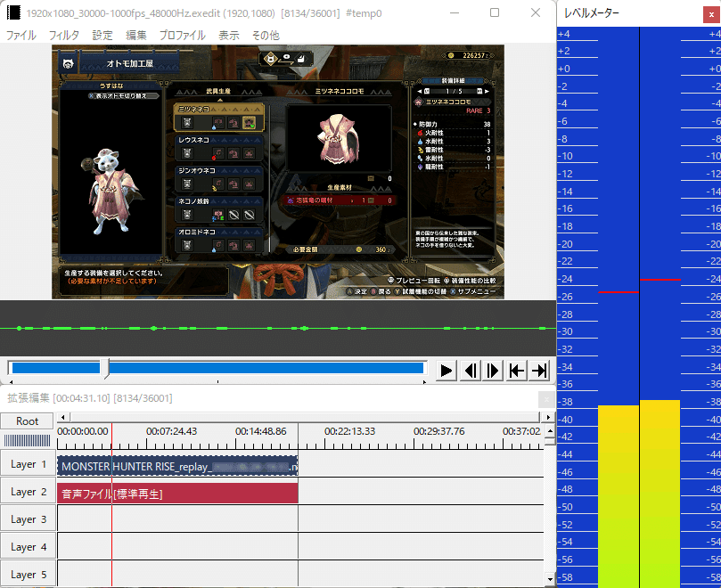Toggle Layer 1 visibility button
The width and height of the screenshot is (721, 588).
coord(28,464)
